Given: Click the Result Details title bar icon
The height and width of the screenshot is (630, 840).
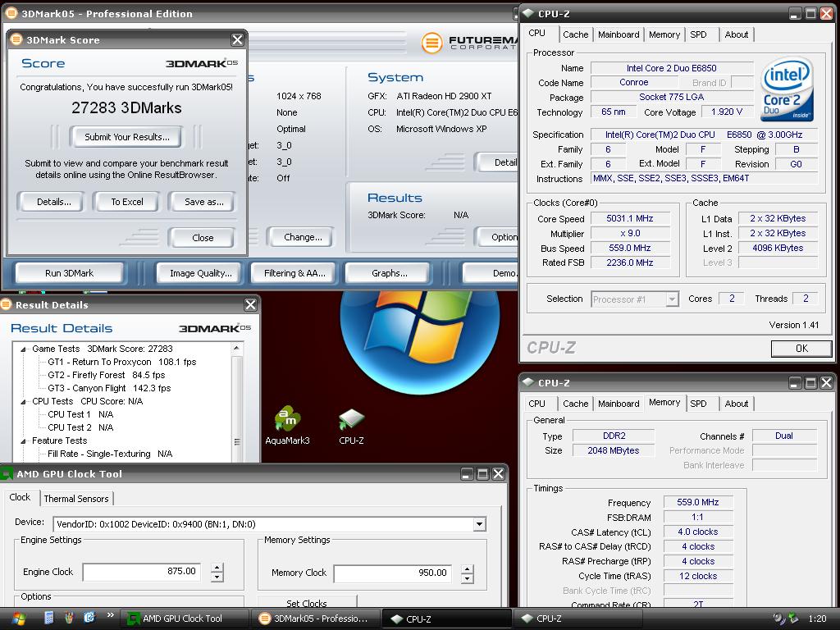Looking at the screenshot, I should point(6,304).
